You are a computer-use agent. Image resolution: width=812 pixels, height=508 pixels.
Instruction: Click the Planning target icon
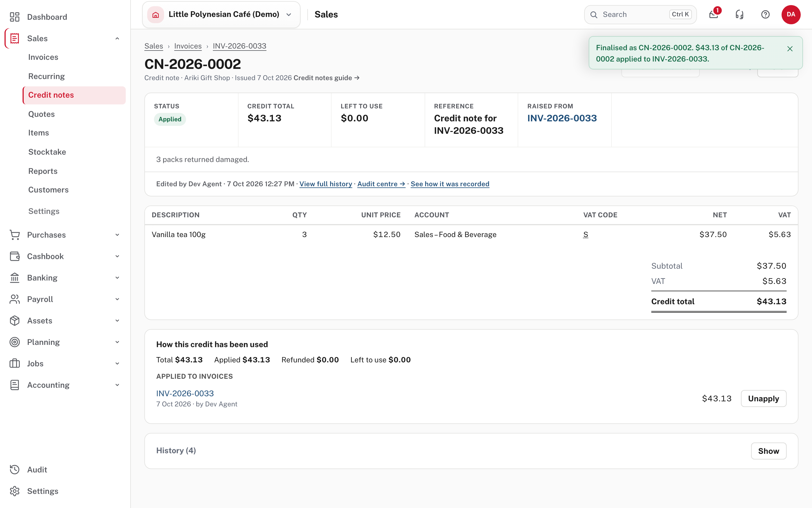click(14, 342)
